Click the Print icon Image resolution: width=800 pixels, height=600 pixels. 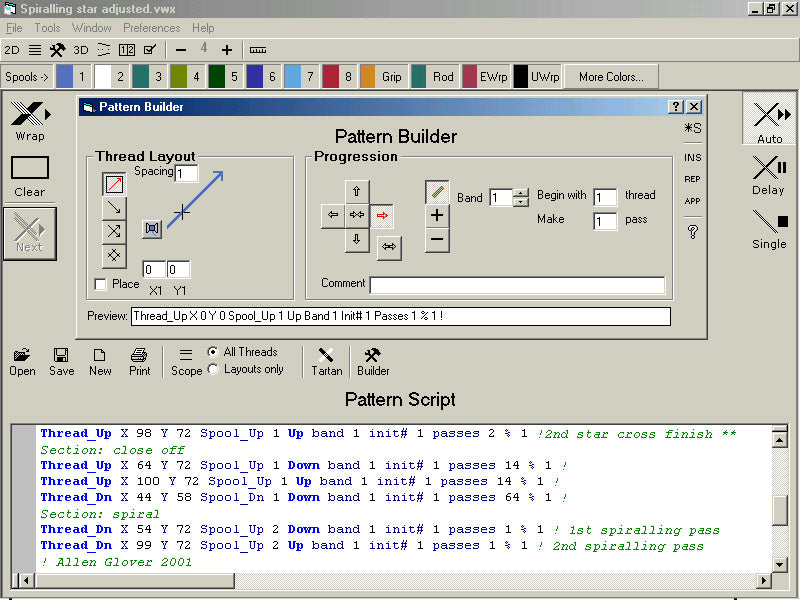(x=139, y=355)
